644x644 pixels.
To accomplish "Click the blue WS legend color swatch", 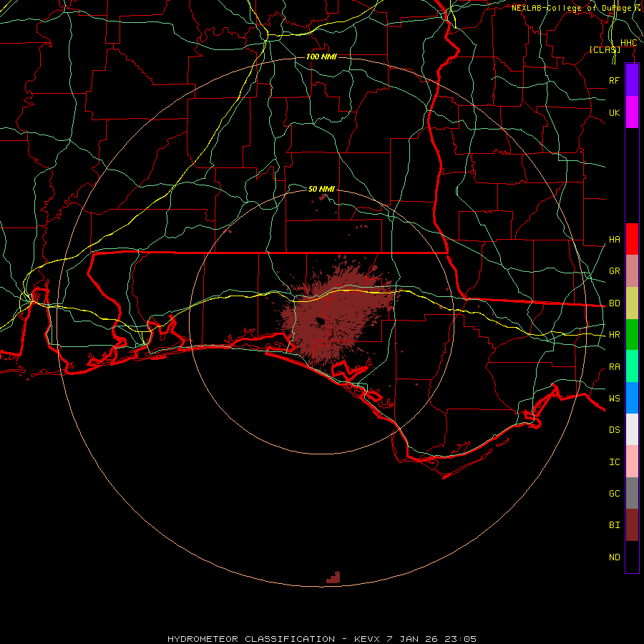I will 632,398.
